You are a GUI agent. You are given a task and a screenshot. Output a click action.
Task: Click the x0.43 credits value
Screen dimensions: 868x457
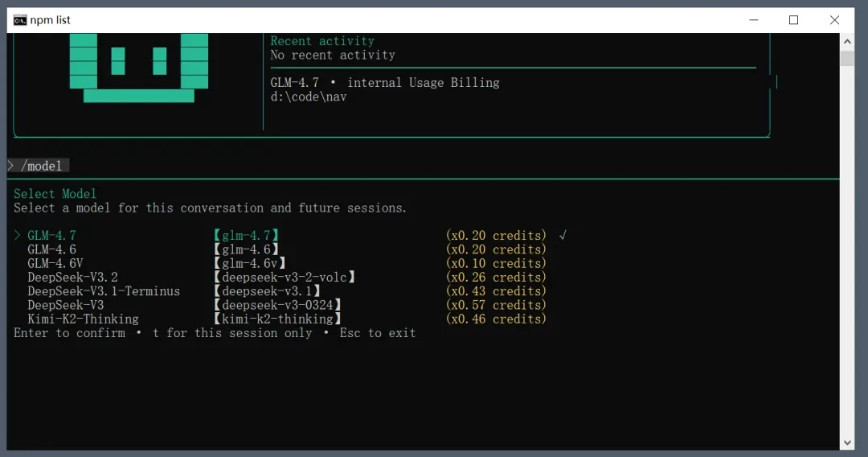[496, 290]
